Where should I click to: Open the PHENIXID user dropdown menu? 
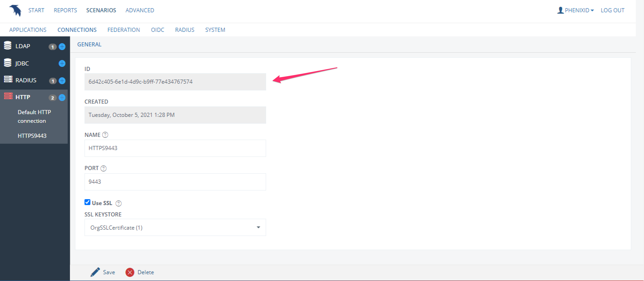pyautogui.click(x=576, y=10)
